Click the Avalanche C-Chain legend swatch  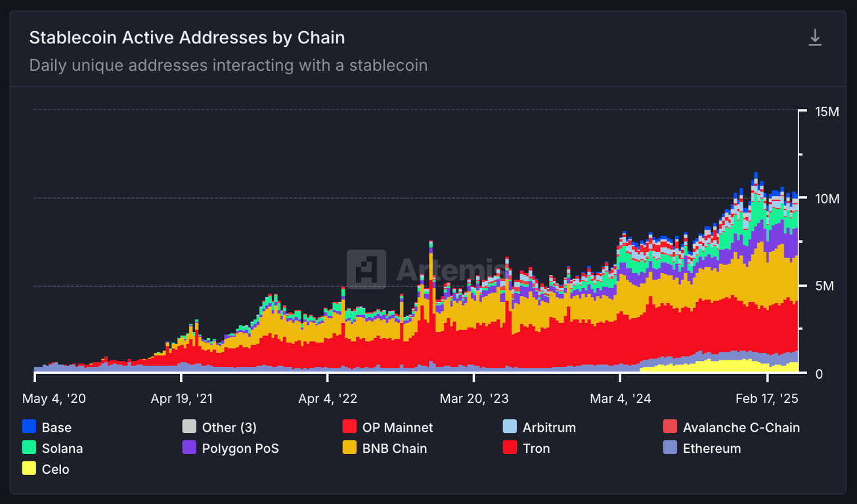[670, 427]
